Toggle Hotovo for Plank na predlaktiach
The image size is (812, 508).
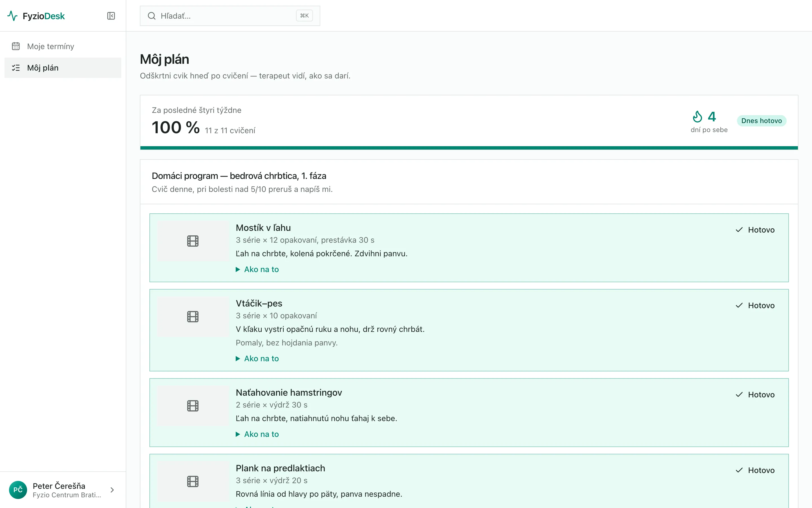pyautogui.click(x=755, y=470)
